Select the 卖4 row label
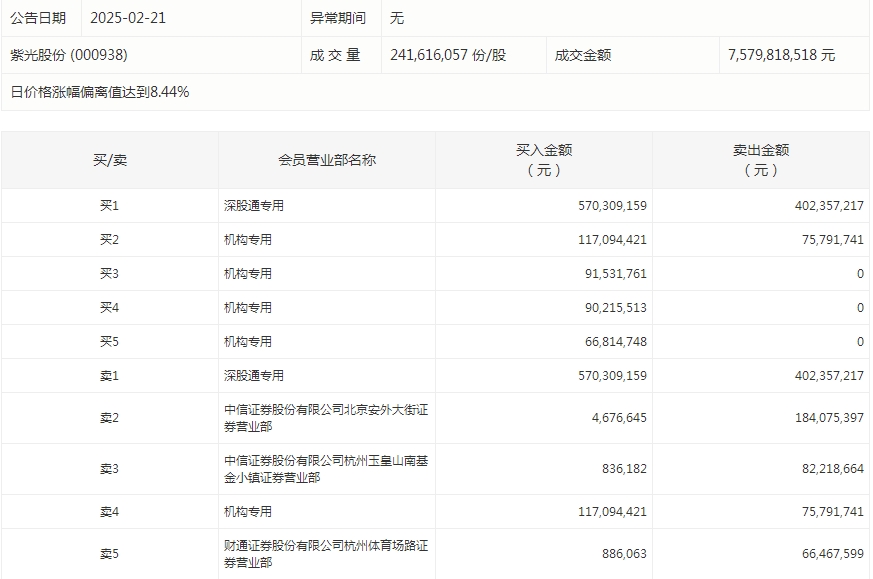The width and height of the screenshot is (873, 579). pyautogui.click(x=110, y=511)
